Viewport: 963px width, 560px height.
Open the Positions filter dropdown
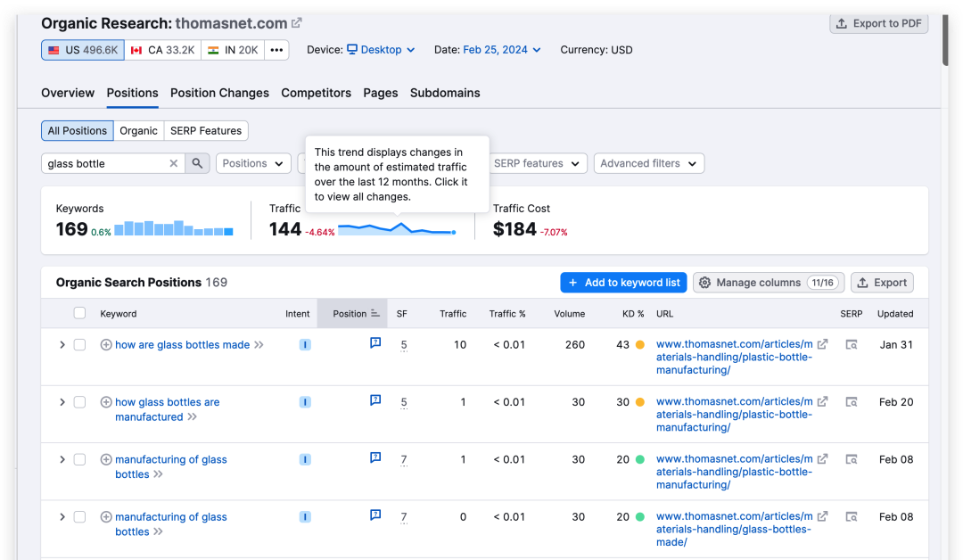(253, 163)
